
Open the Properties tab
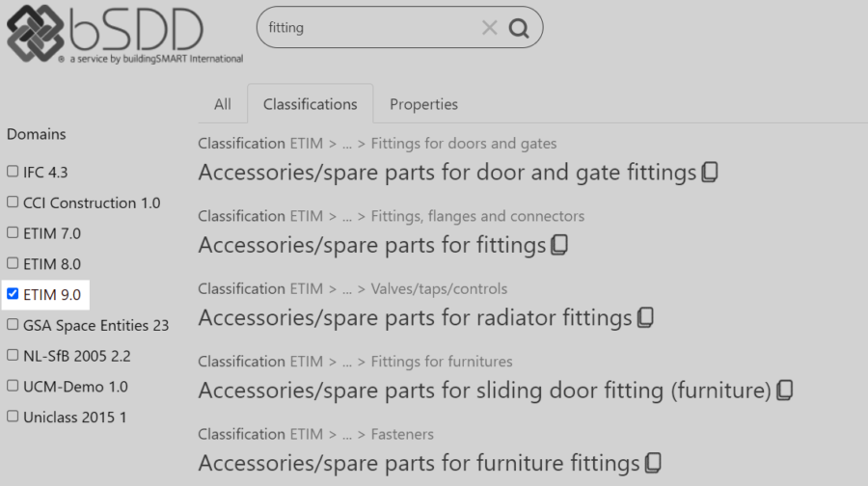[423, 104]
